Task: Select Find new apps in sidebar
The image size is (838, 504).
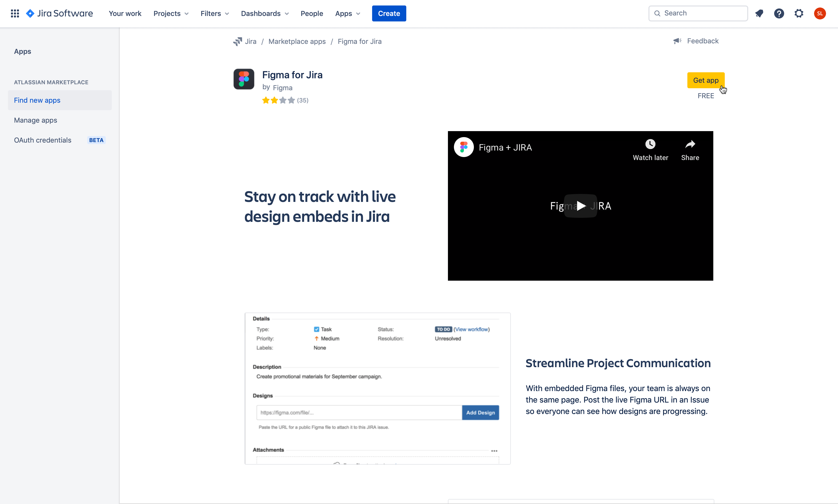Action: (60, 100)
